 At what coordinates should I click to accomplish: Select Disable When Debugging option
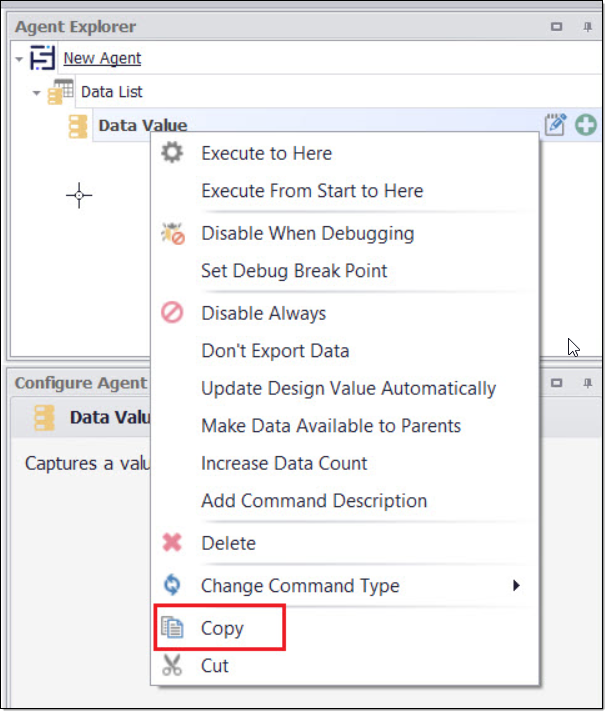pos(307,233)
